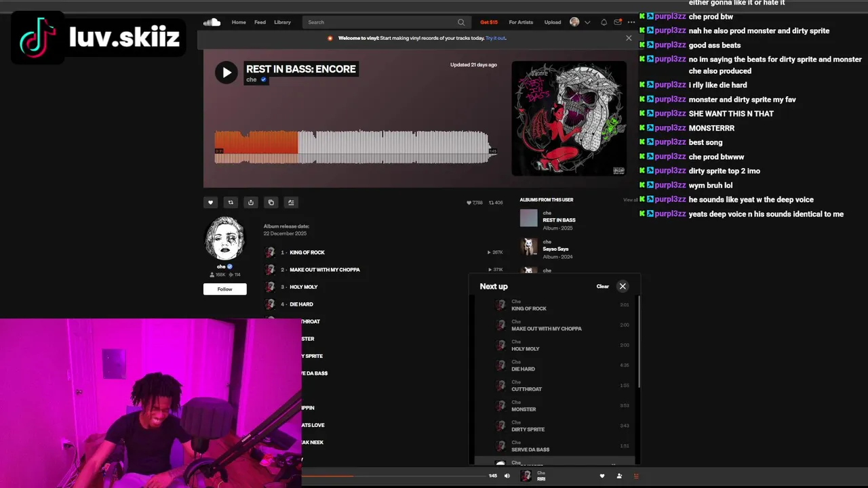Open the Upload page

pos(553,22)
